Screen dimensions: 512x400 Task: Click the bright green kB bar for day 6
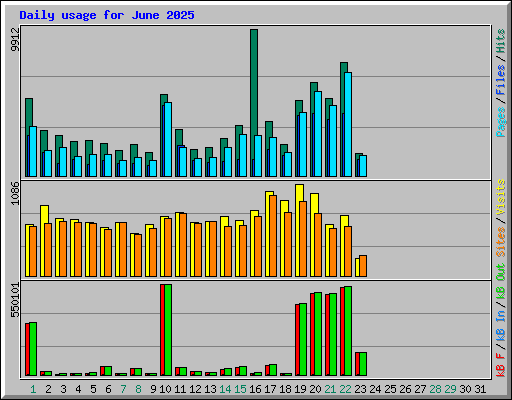click(x=108, y=371)
